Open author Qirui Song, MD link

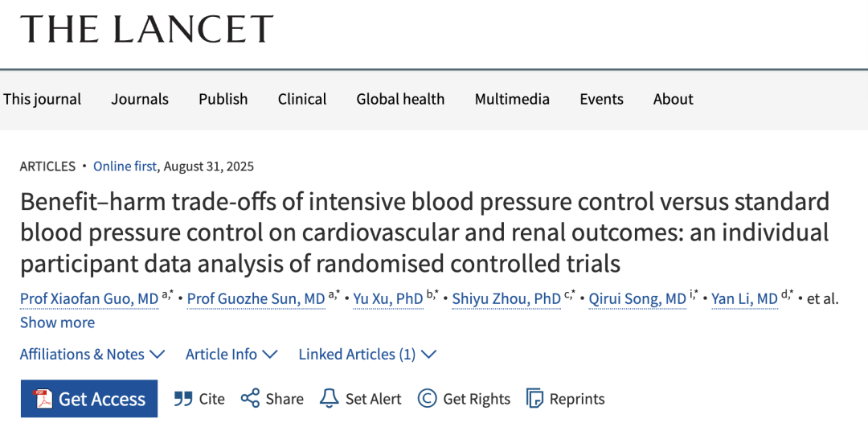point(637,299)
